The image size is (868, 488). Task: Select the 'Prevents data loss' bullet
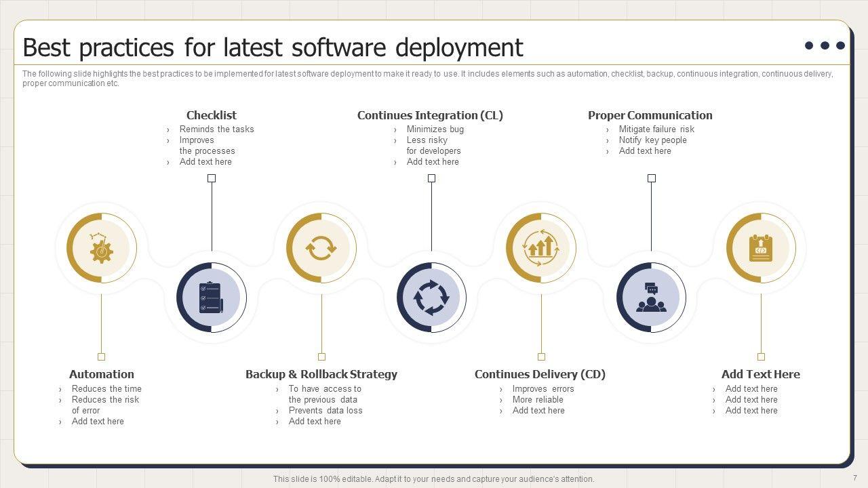click(325, 411)
